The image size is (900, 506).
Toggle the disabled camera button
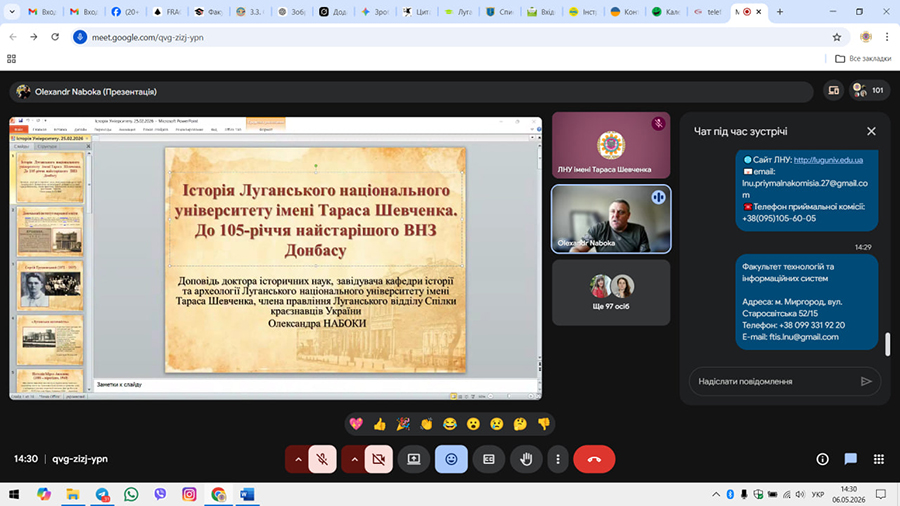(378, 459)
